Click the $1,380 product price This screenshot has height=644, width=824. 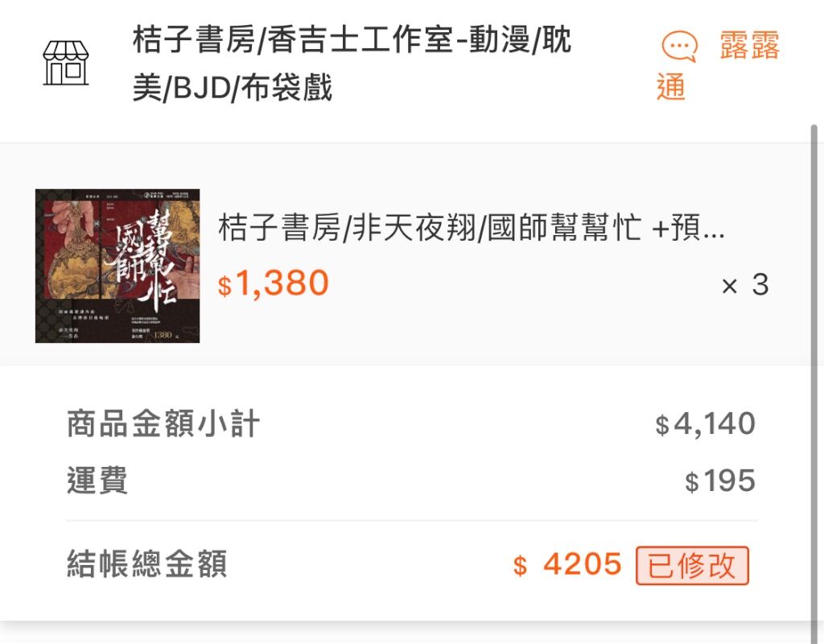[274, 284]
